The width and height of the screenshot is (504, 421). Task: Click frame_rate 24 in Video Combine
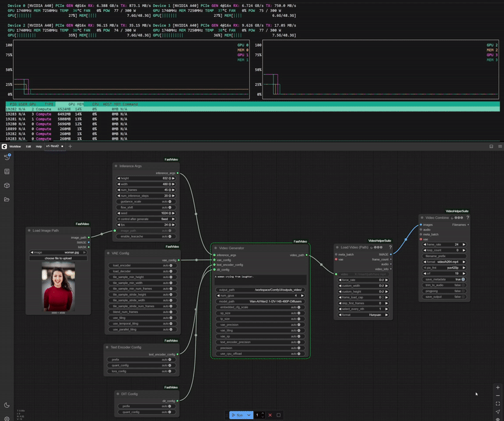444,245
